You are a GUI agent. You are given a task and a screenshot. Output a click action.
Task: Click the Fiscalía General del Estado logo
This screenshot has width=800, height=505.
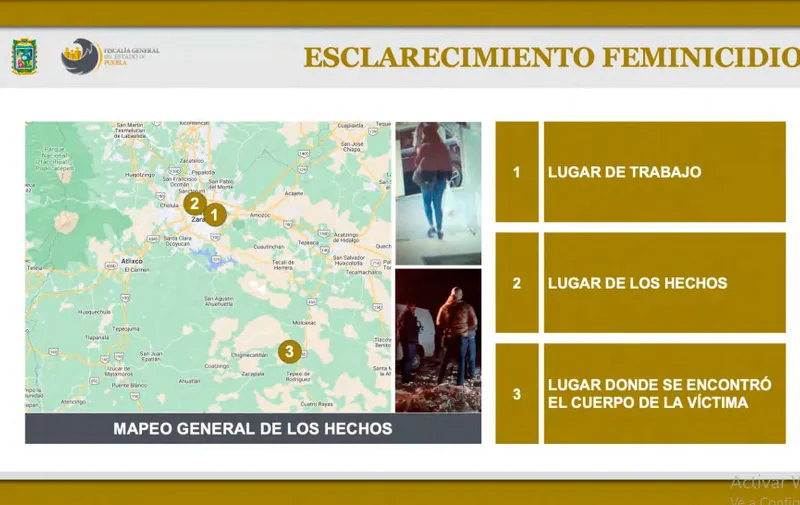(110, 56)
